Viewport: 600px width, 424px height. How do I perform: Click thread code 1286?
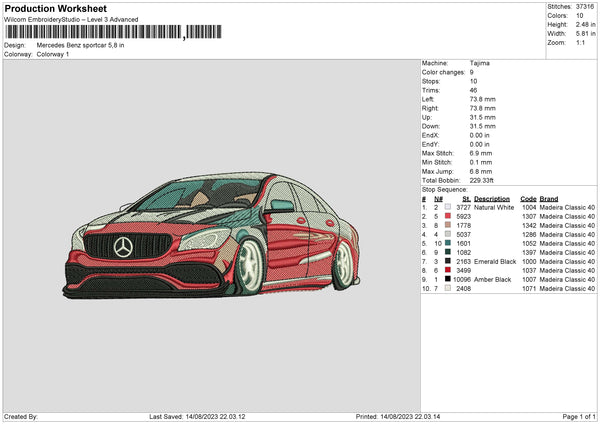[529, 235]
